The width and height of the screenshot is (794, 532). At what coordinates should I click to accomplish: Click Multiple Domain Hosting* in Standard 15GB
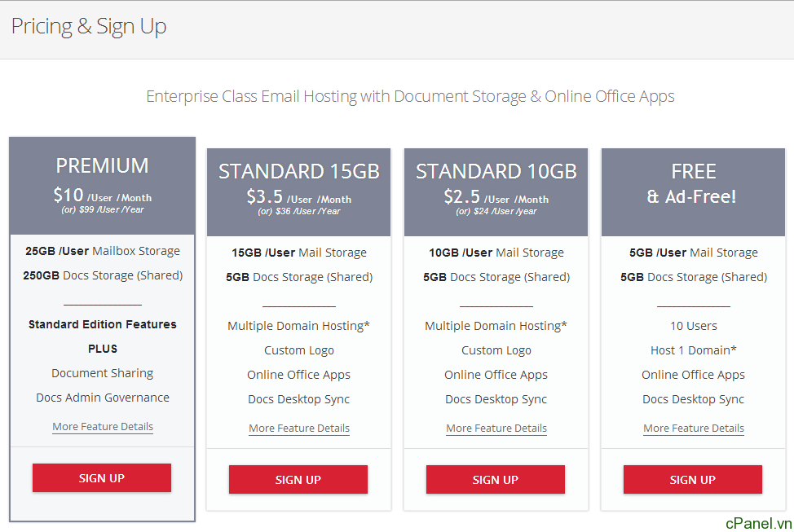(x=298, y=326)
